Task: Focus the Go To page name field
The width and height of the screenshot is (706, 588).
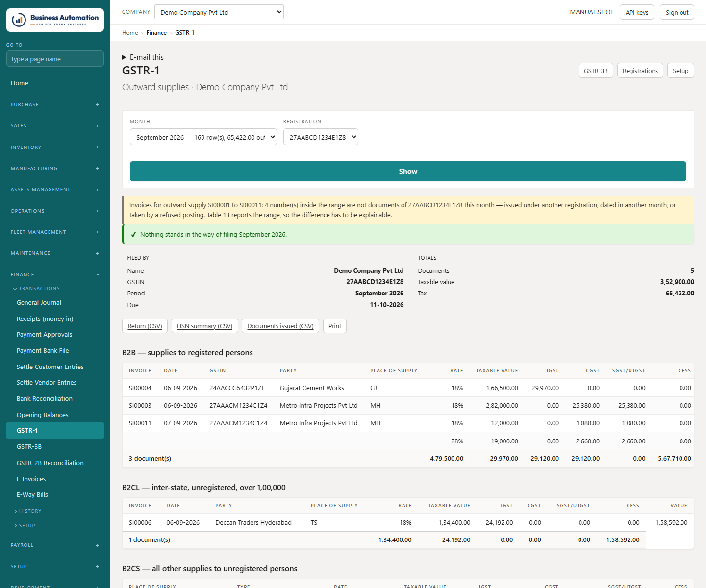Action: pos(55,59)
